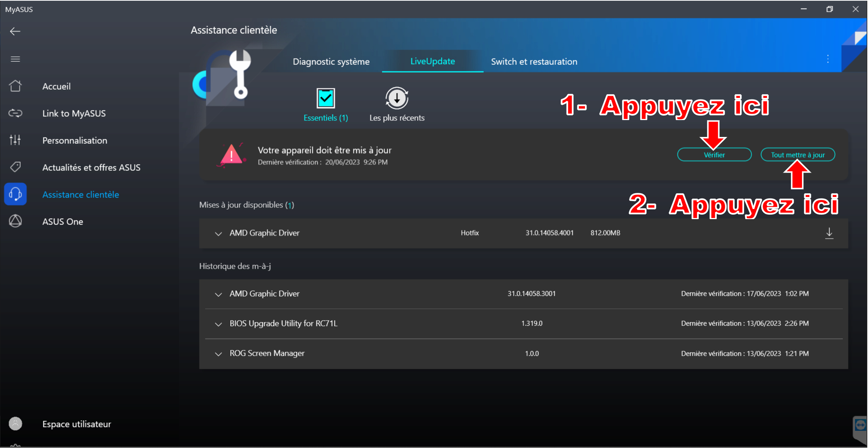
Task: Click the Personnalisation sliders icon
Action: pyautogui.click(x=15, y=140)
